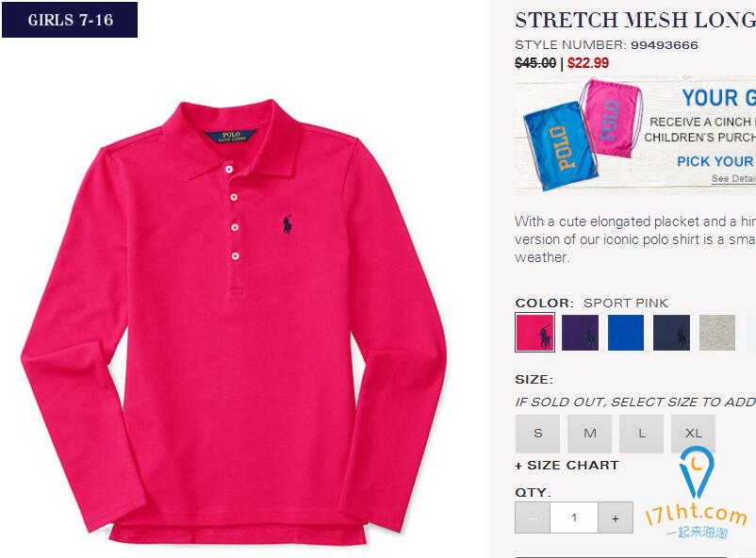Viewport: 756px width, 558px height.
Task: Open the Girls 7-16 category label
Action: point(70,20)
